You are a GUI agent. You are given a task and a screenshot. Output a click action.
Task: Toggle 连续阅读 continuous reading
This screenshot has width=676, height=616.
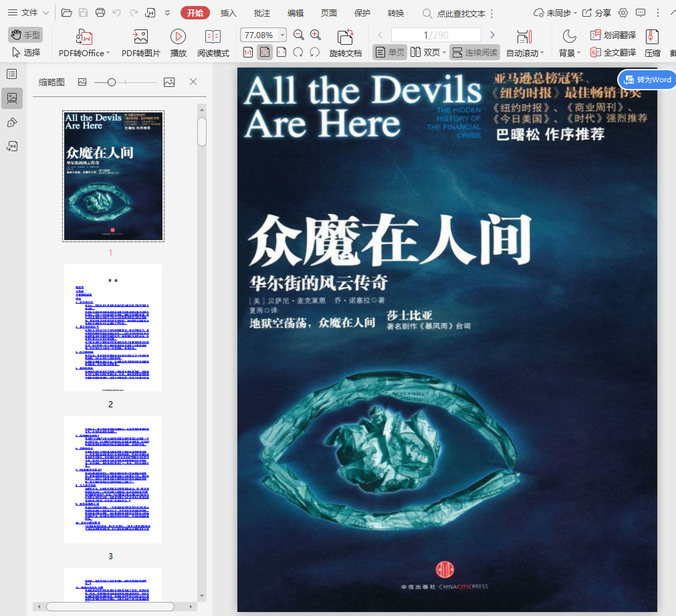pyautogui.click(x=475, y=53)
